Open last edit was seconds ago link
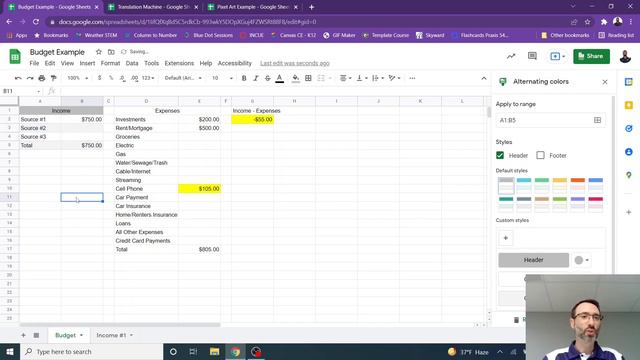Viewport: 640px width, 360px height. coord(295,63)
